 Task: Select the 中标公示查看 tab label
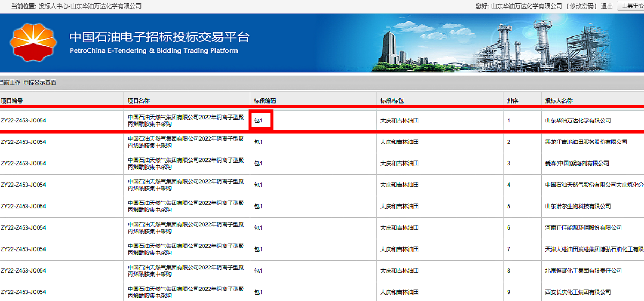coord(40,83)
